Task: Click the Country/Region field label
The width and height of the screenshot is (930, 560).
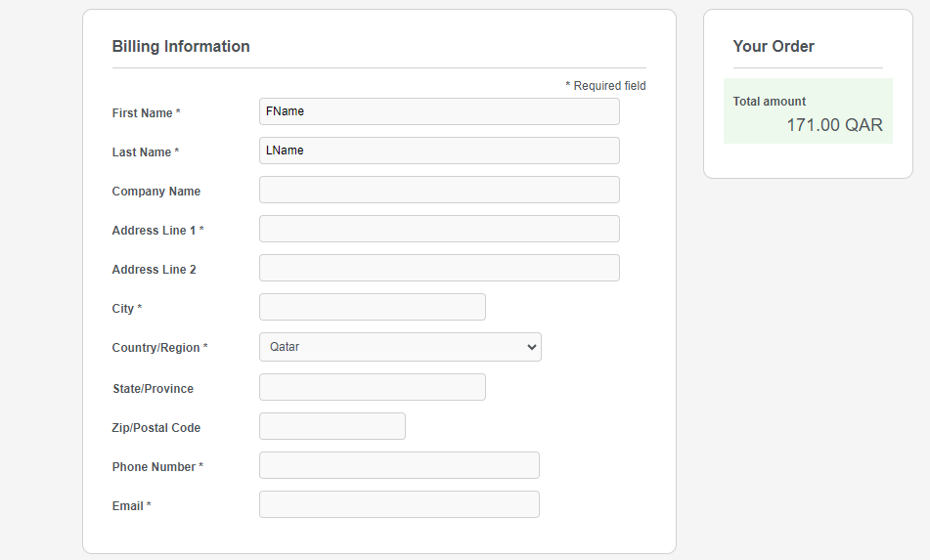Action: [x=156, y=348]
